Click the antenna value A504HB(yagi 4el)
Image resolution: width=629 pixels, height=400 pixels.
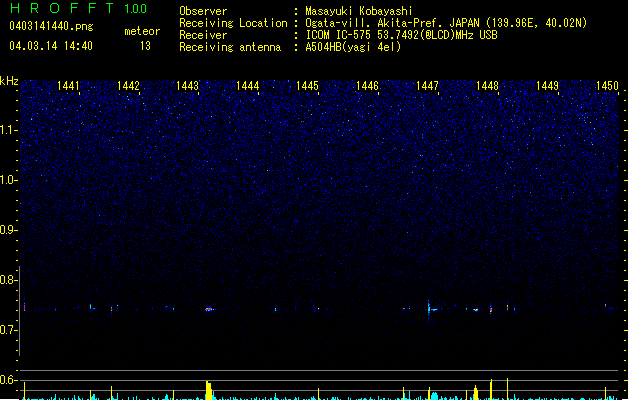353,47
